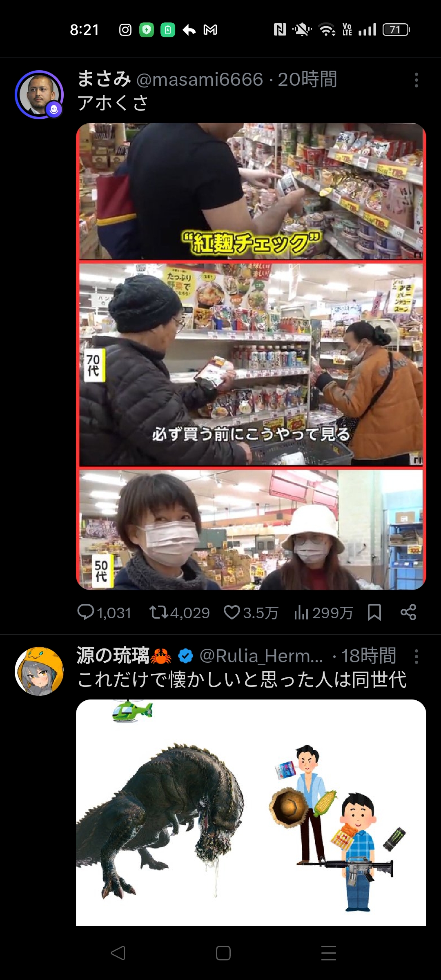Open the 紅麹チェック top image
441x980 pixels.
click(x=251, y=192)
